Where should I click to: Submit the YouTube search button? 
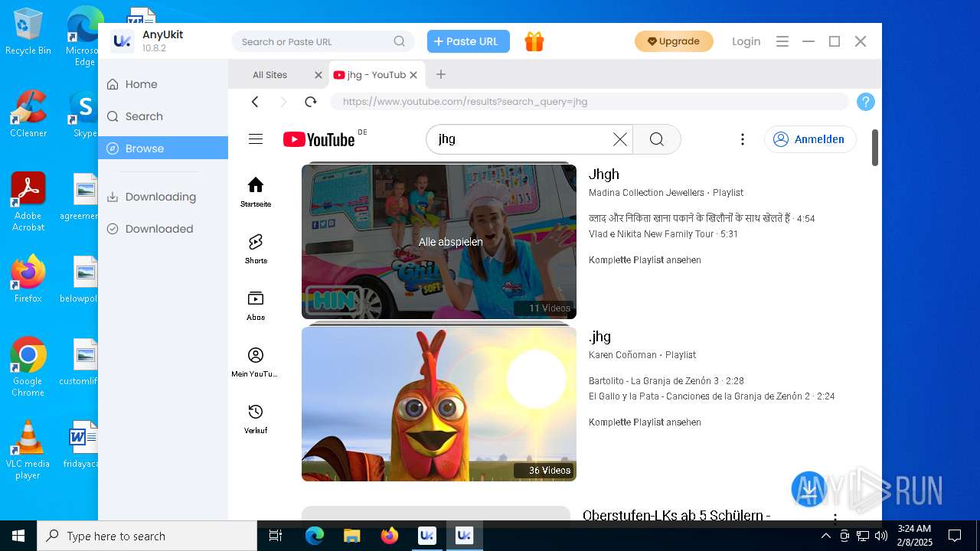657,139
